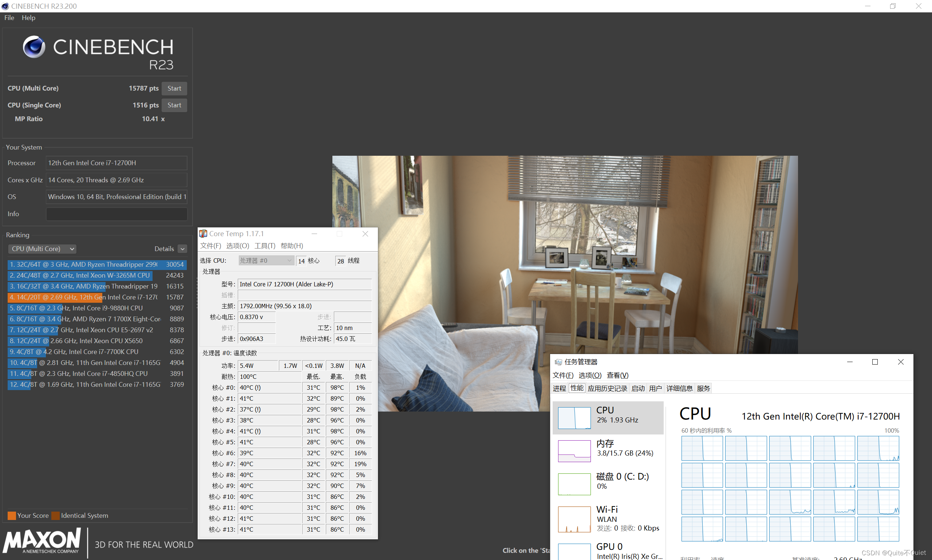The height and width of the screenshot is (560, 932).
Task: Click the empty Info input field
Action: point(116,214)
